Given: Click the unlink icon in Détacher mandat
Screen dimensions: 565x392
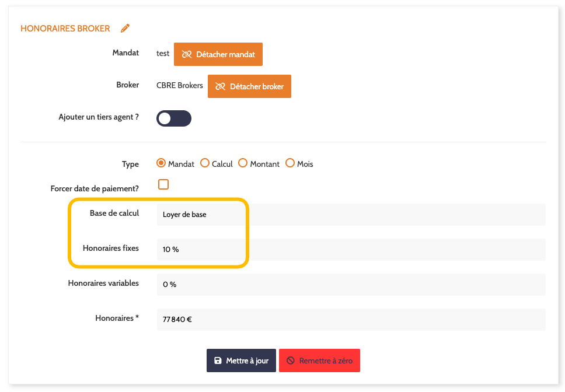Looking at the screenshot, I should 187,54.
